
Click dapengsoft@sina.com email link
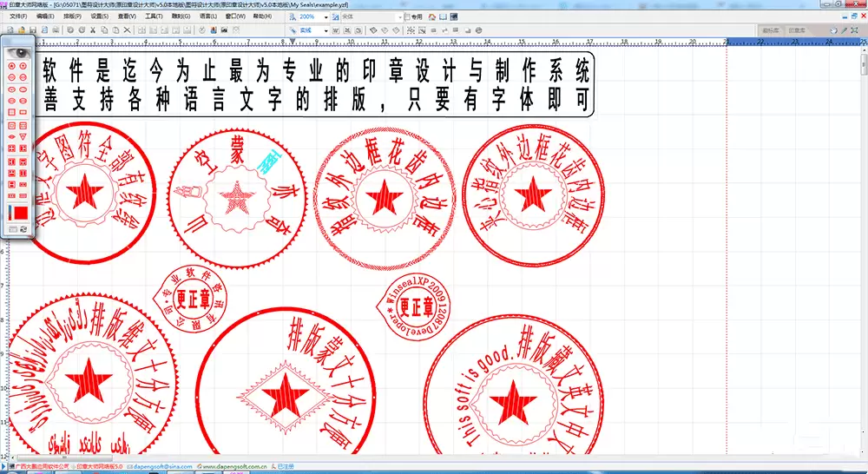click(x=163, y=467)
